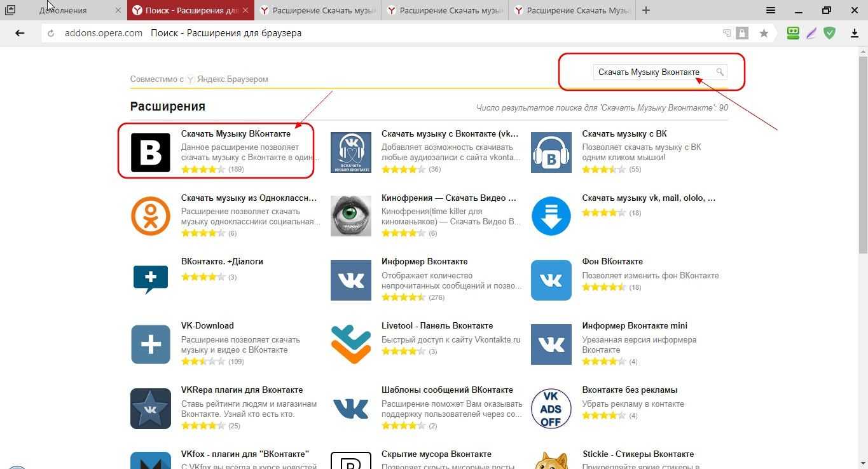The image size is (868, 469).
Task: Open the Livetool checkmark icon
Action: click(351, 344)
